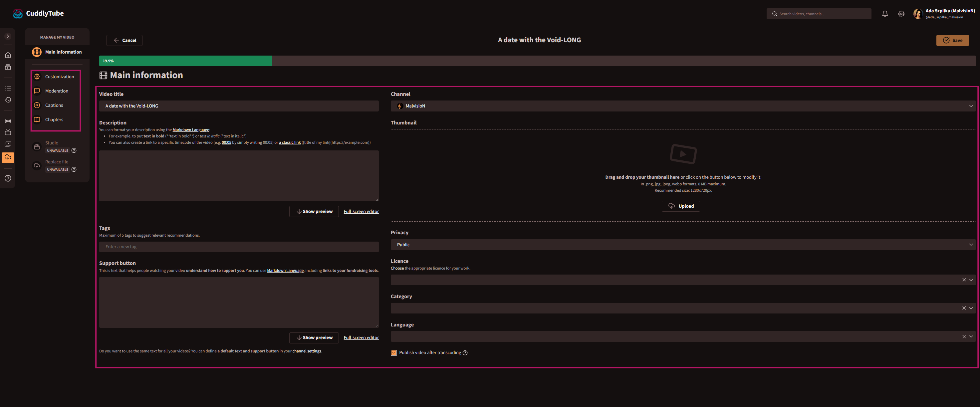Click the green upload progress bar
Image resolution: width=980 pixels, height=407 pixels.
pyautogui.click(x=186, y=61)
